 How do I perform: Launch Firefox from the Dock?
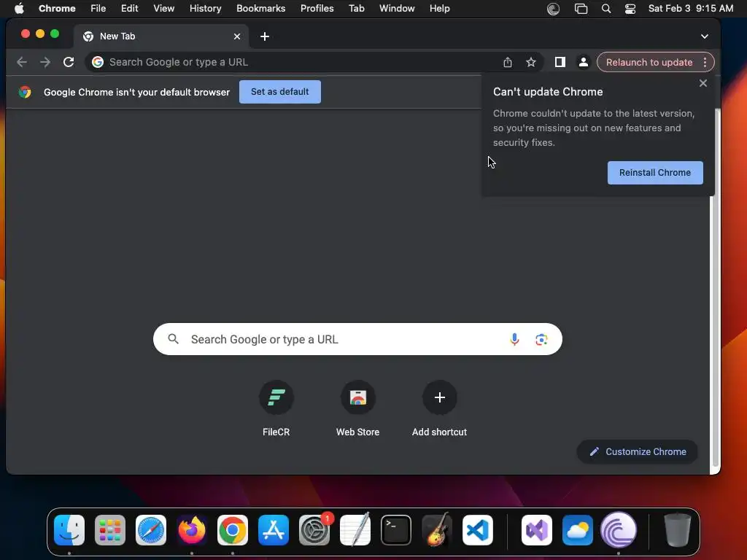[x=192, y=530]
